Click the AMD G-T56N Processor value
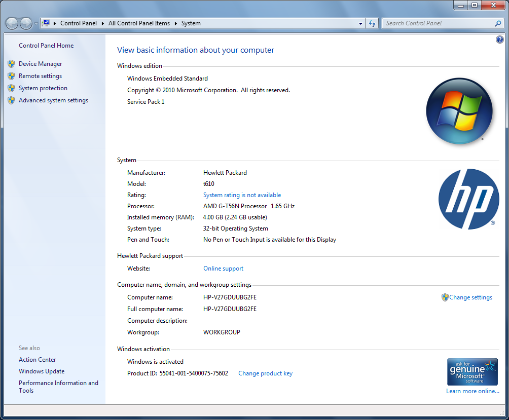Screen dimensions: 509x420 tap(248, 206)
